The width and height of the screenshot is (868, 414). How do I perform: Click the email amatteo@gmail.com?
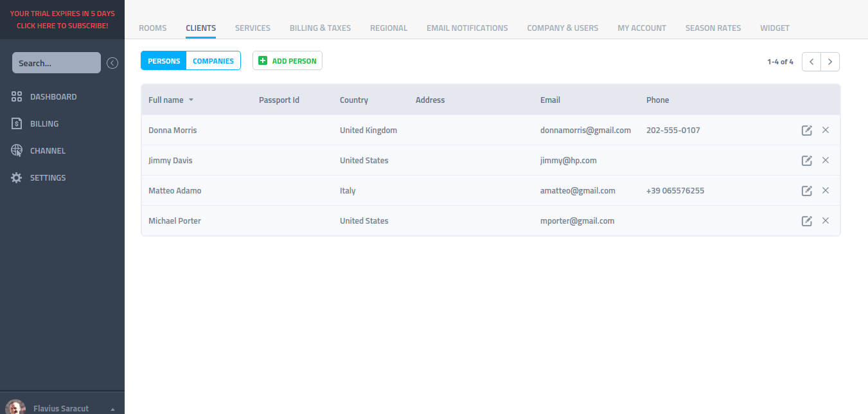click(578, 191)
